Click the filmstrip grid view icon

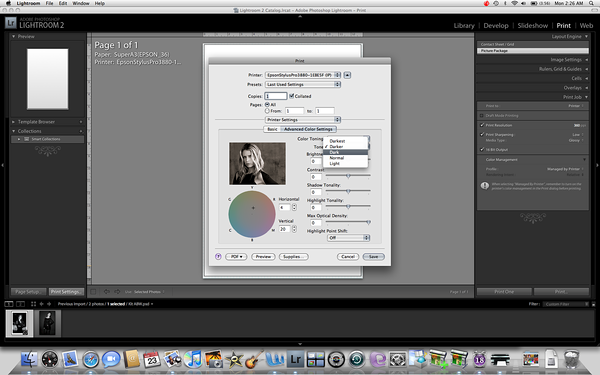tap(33, 304)
